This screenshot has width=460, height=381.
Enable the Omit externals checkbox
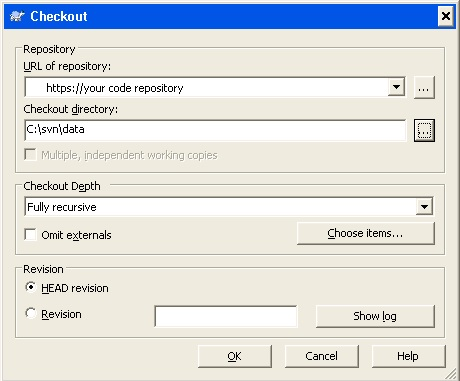tap(31, 234)
